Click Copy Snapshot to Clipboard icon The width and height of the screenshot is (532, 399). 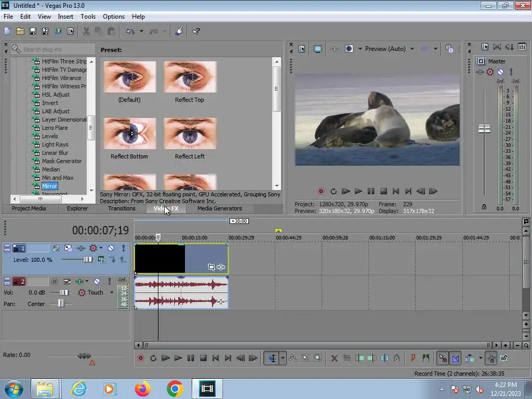pos(449,49)
